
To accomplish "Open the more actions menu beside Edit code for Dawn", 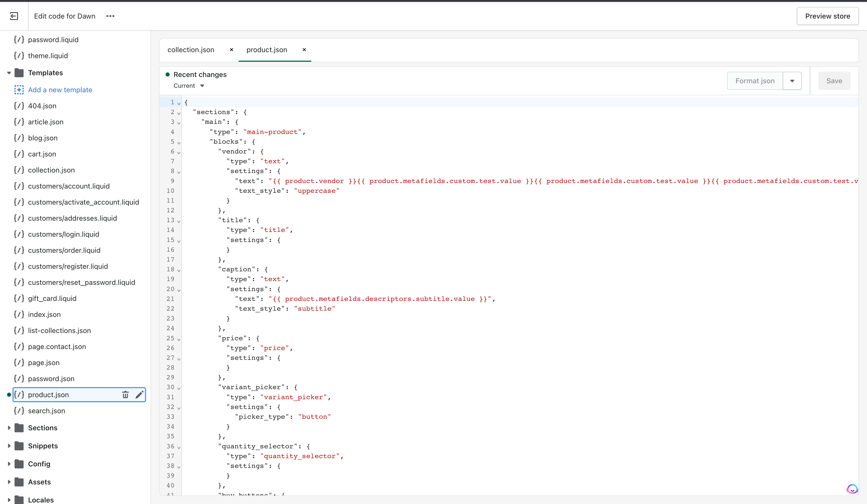I will (x=110, y=16).
